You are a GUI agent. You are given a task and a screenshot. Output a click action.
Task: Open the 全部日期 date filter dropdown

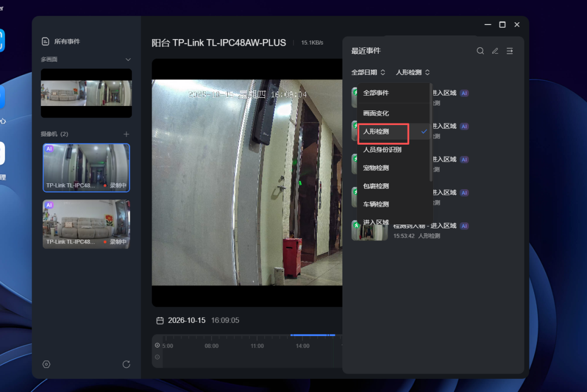368,72
